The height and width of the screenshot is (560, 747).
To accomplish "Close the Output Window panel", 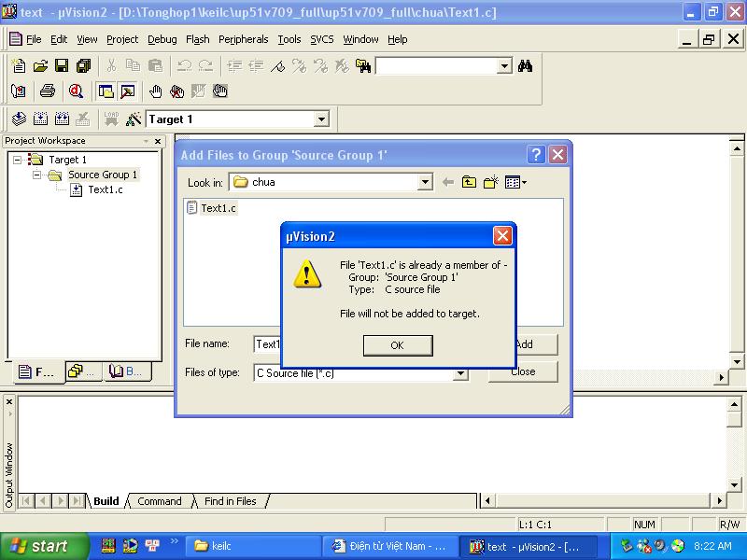I will point(9,402).
